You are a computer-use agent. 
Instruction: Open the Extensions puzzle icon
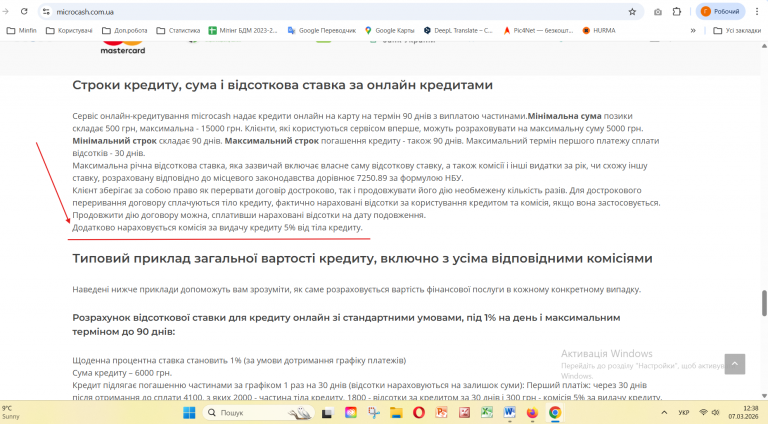[677, 12]
